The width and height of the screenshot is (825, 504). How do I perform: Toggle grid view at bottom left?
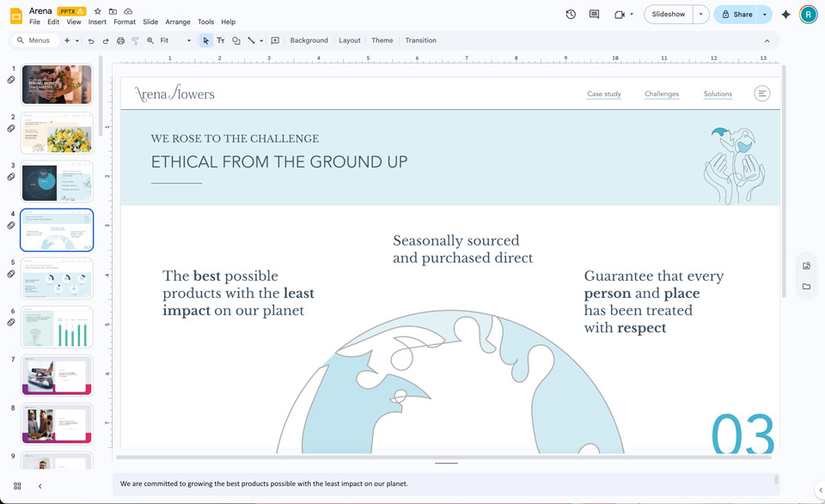click(x=17, y=486)
